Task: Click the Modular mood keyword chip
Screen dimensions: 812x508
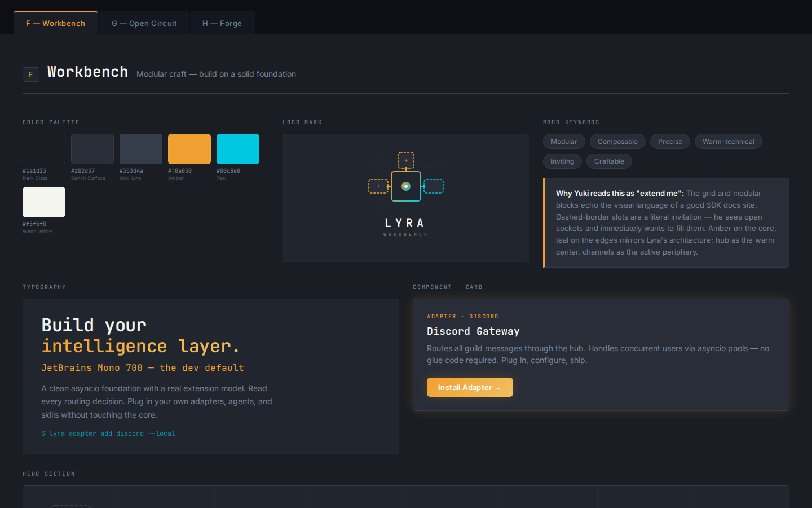Action: [x=564, y=142]
